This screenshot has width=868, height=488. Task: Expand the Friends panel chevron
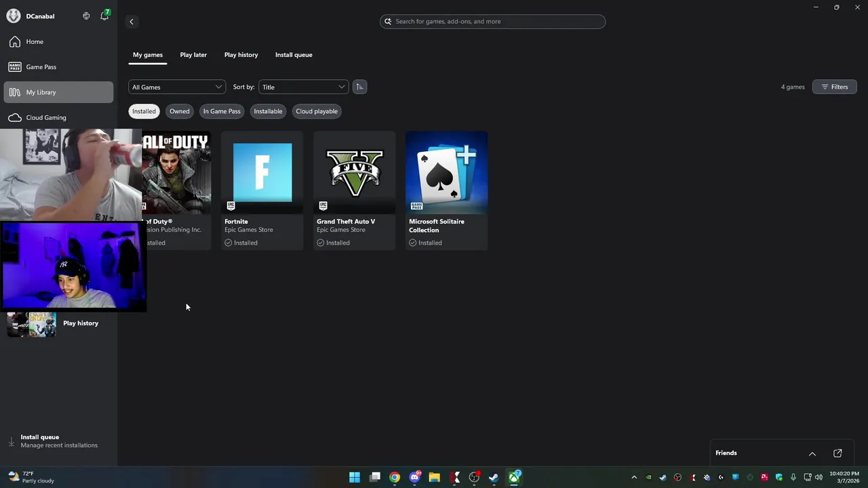(812, 453)
